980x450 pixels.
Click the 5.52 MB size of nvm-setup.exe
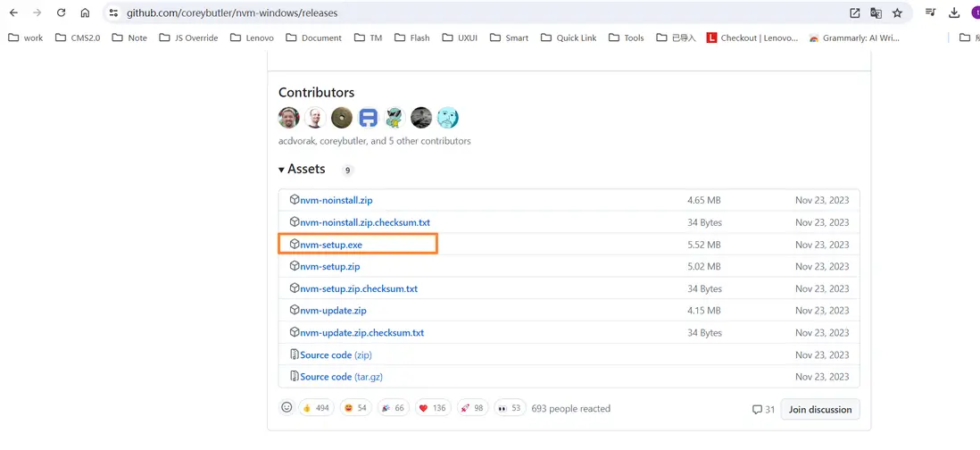coord(703,245)
